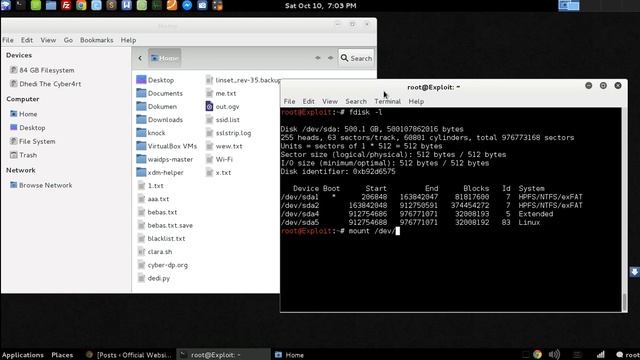Open the terminal's Terminal menu
The width and height of the screenshot is (640, 360).
point(387,101)
